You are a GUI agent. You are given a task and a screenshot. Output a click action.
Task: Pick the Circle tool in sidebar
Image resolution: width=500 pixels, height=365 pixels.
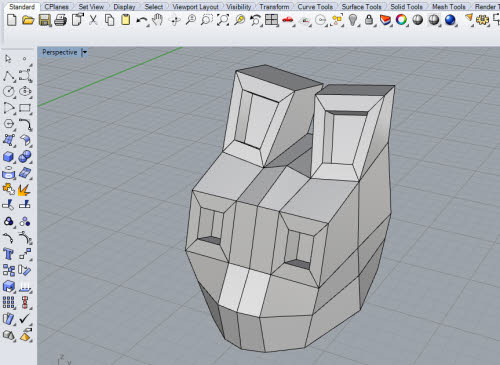click(9, 91)
